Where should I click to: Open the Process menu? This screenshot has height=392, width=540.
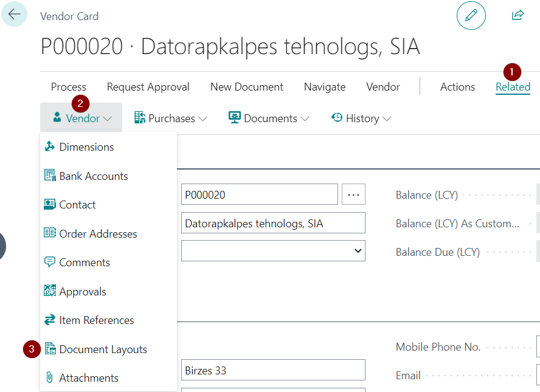[69, 87]
